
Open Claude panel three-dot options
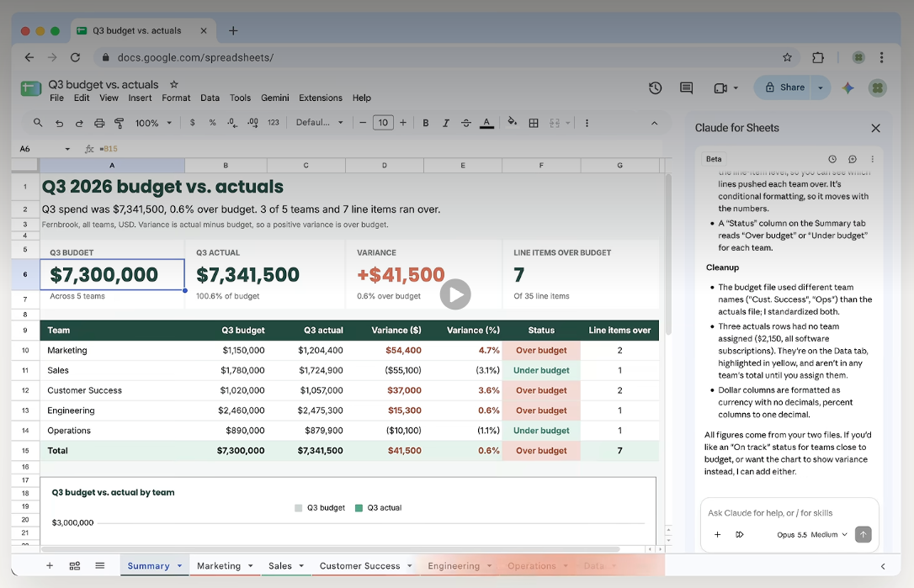tap(872, 159)
